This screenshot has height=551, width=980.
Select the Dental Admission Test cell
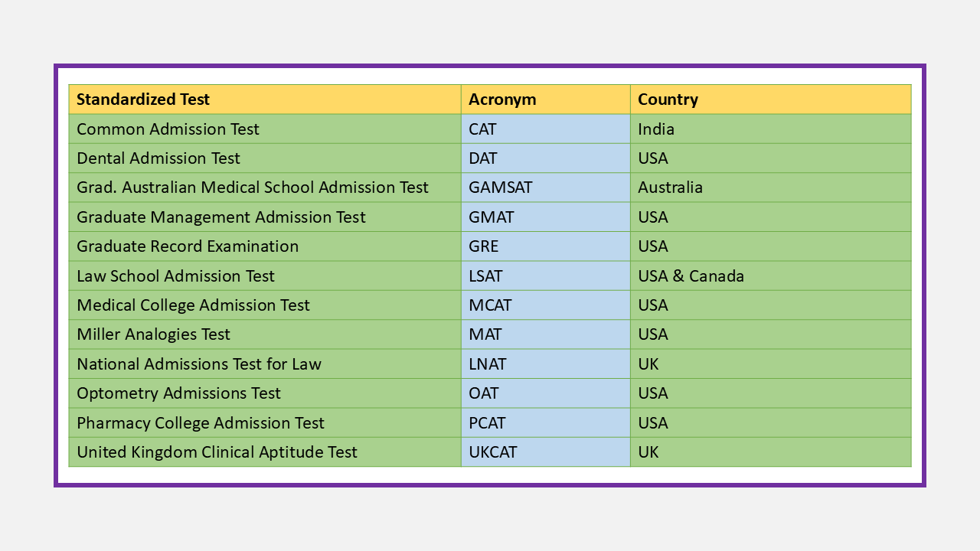(x=265, y=158)
